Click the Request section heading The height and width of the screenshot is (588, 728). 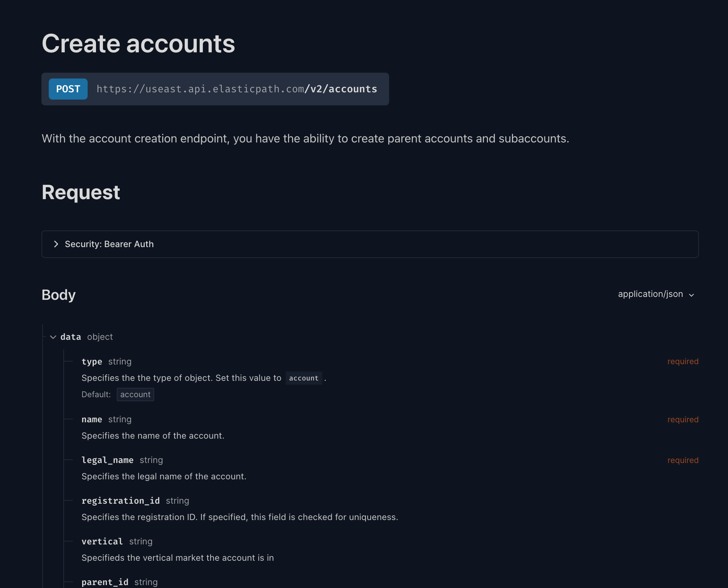point(81,192)
